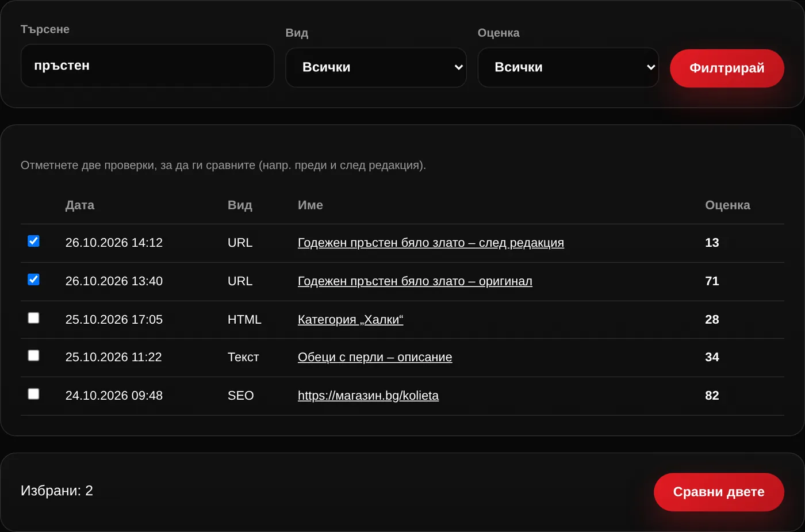This screenshot has height=532, width=805.
Task: Click the date 25.10.2026 11:22
Action: (x=113, y=357)
